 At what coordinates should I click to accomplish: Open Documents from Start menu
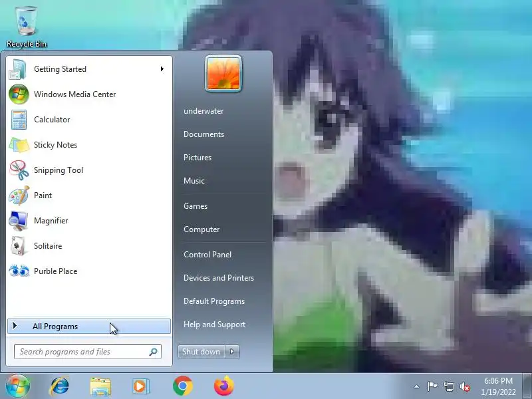point(204,134)
